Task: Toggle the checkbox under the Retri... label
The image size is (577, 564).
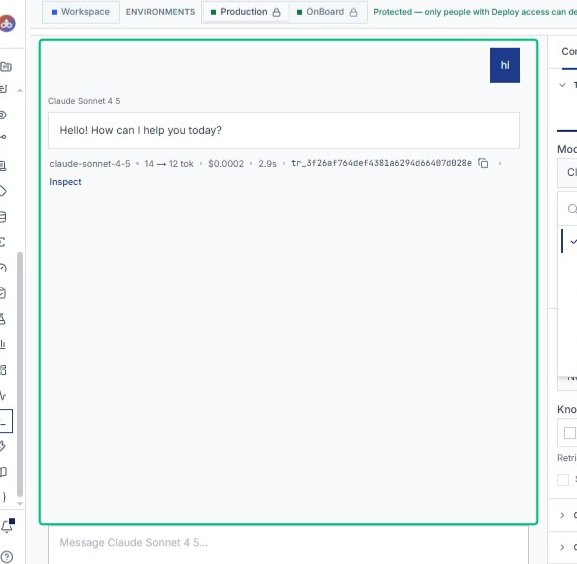Action: point(563,480)
